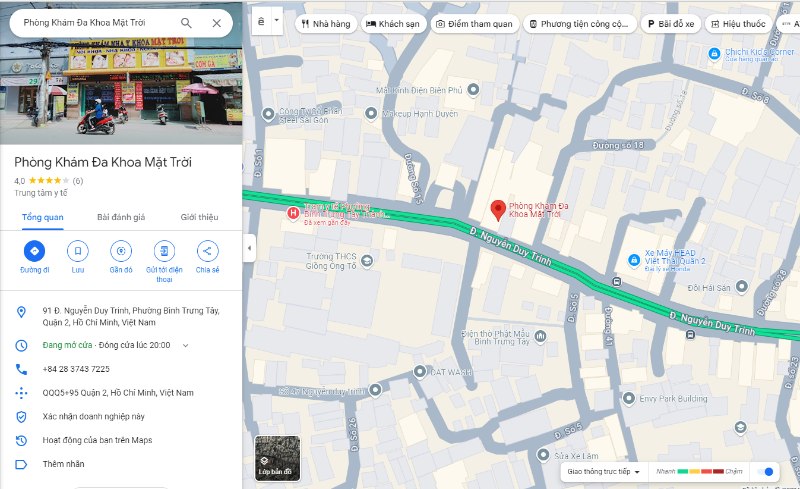Click the Chia sẻ share icon
Viewport: 800px width, 489px height.
[x=207, y=251]
